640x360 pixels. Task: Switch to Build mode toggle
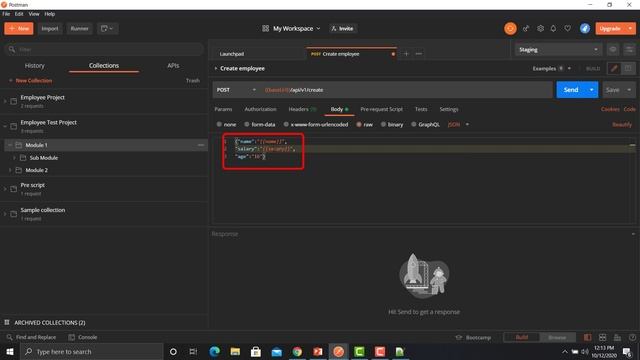tap(522, 338)
